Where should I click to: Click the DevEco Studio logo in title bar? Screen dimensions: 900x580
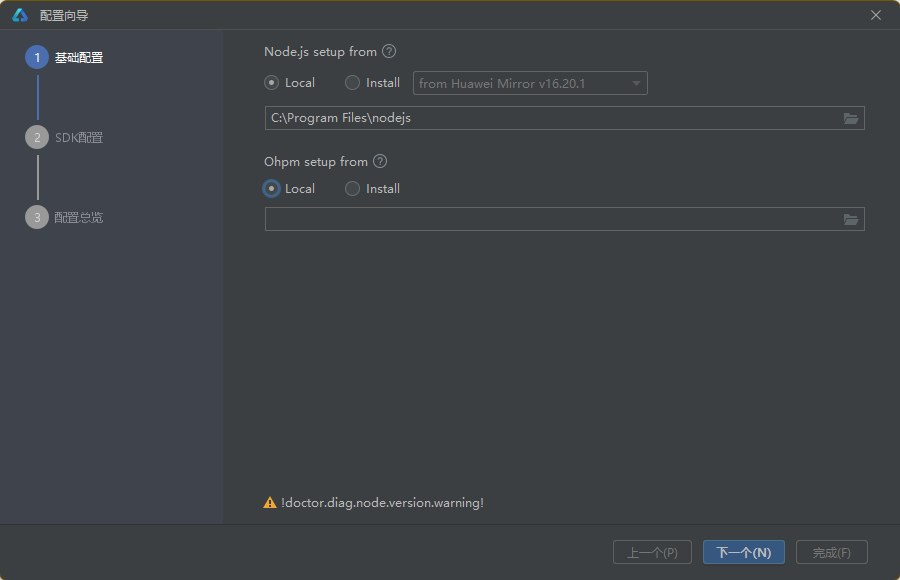(20, 15)
